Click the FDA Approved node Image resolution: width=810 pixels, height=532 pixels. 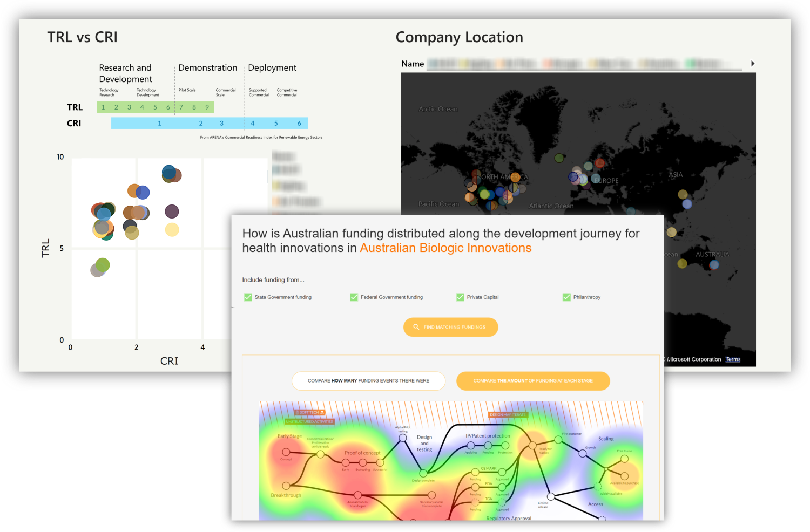point(502,487)
